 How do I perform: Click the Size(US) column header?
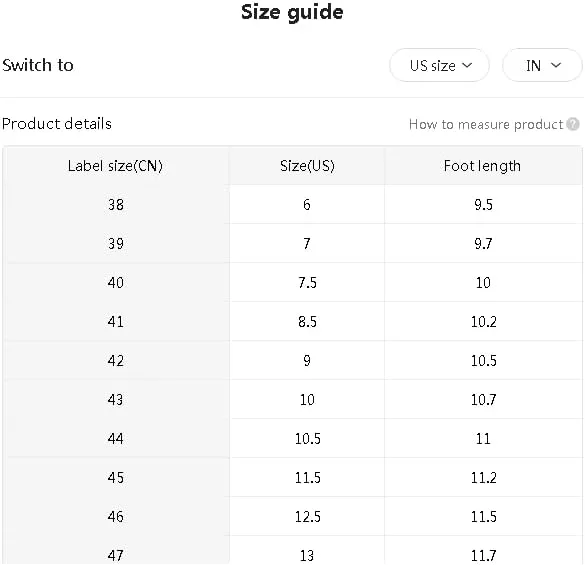307,166
